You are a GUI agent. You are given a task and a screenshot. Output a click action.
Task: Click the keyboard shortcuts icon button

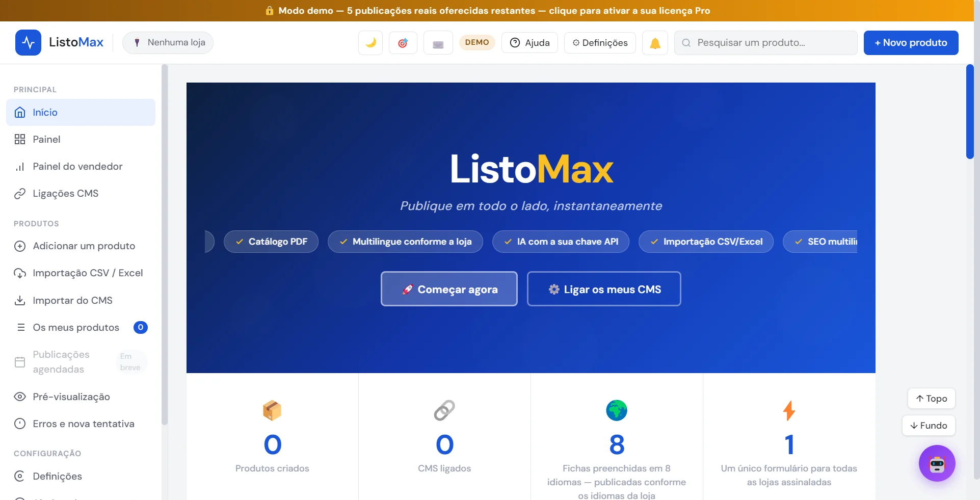[438, 43]
